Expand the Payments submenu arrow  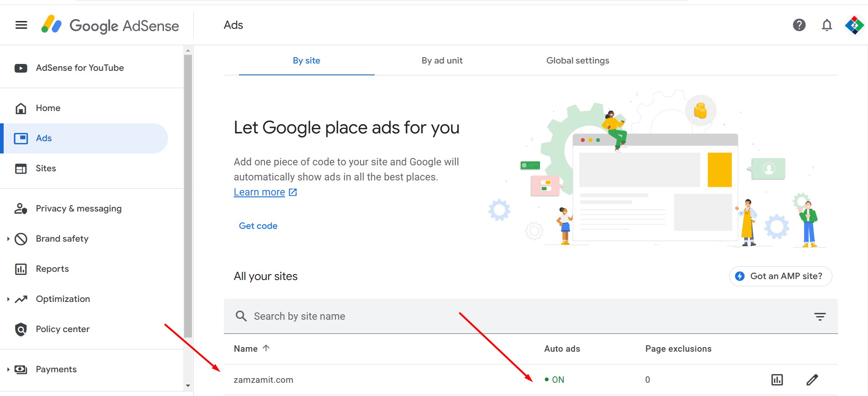point(8,370)
